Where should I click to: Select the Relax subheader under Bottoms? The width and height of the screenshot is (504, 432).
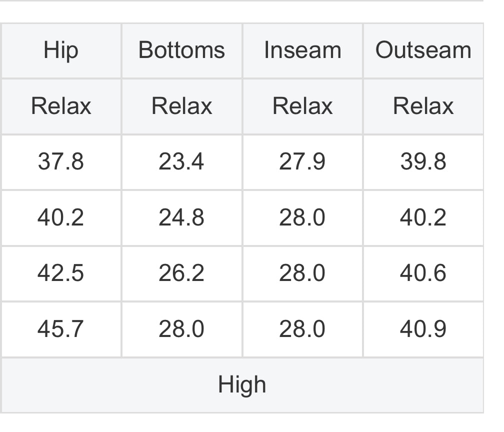pos(181,106)
